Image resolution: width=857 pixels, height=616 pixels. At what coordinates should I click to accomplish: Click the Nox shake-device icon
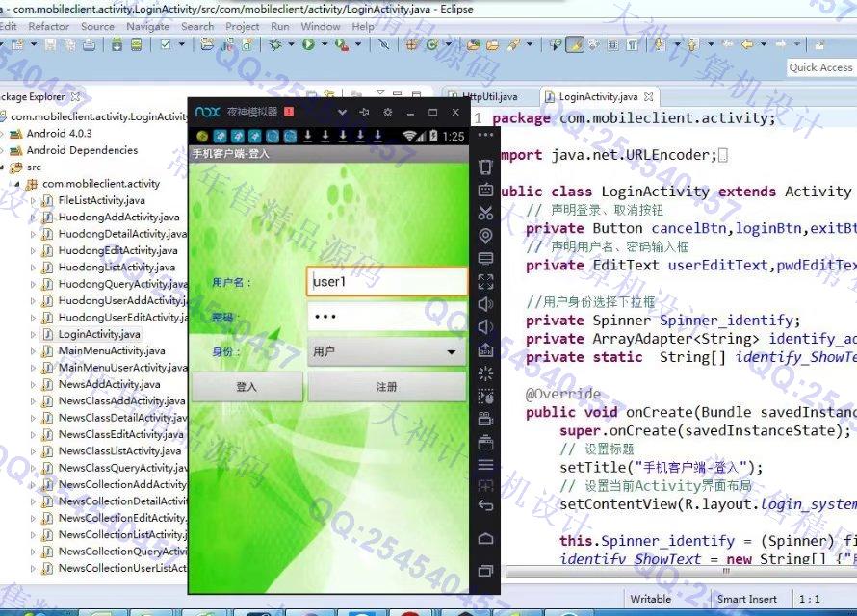485,167
